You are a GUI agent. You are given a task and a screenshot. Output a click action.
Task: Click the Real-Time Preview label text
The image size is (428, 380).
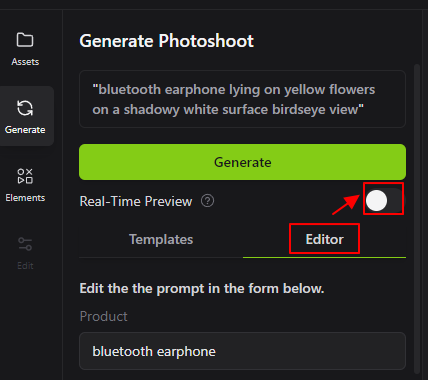pos(136,201)
